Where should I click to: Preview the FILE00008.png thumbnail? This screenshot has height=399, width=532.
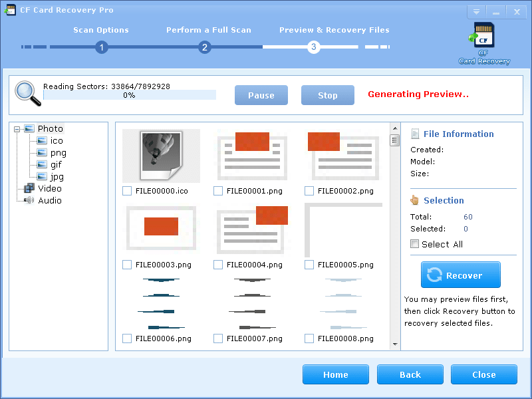[x=343, y=304]
